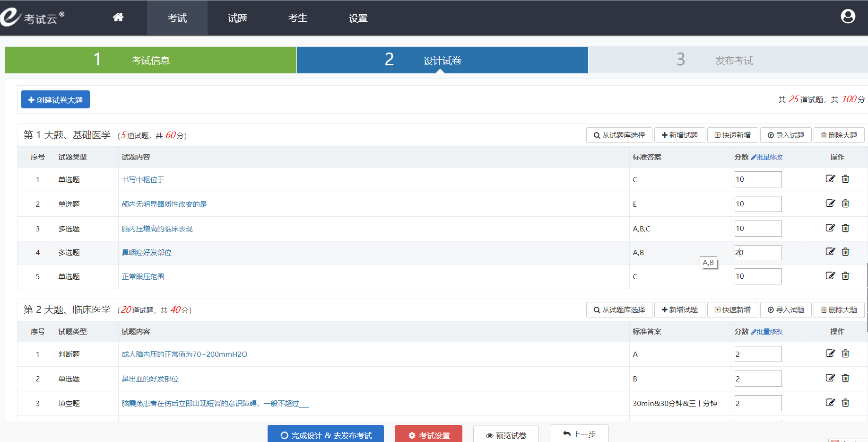The height and width of the screenshot is (442, 868).
Task: Edit question 3 脑内压增高的临床表现
Action: [x=830, y=228]
